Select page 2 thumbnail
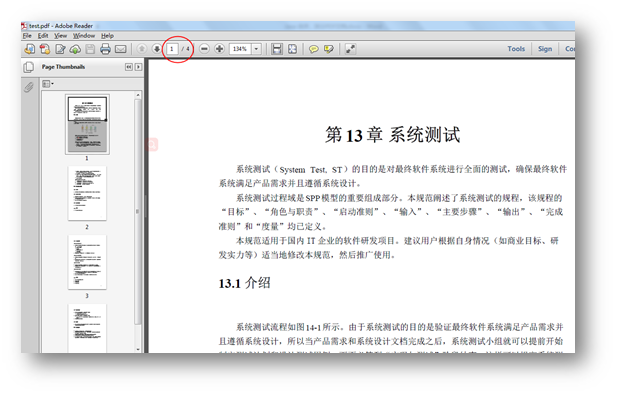Screen dimensions: 617x395 pyautogui.click(x=87, y=193)
